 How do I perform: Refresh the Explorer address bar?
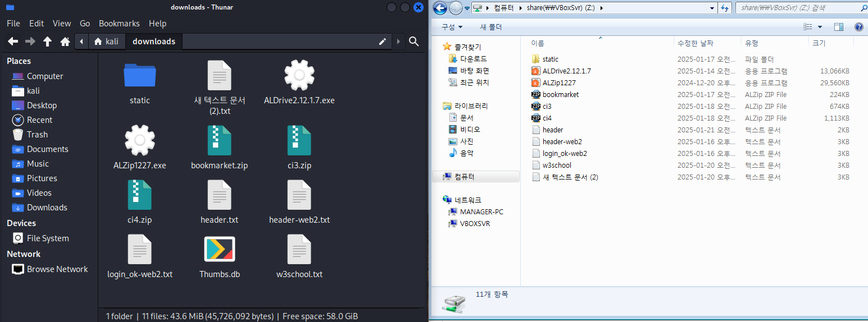coord(724,8)
